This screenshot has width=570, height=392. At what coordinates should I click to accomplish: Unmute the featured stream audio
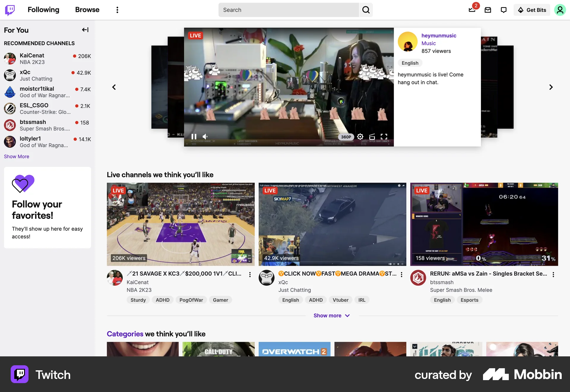205,137
